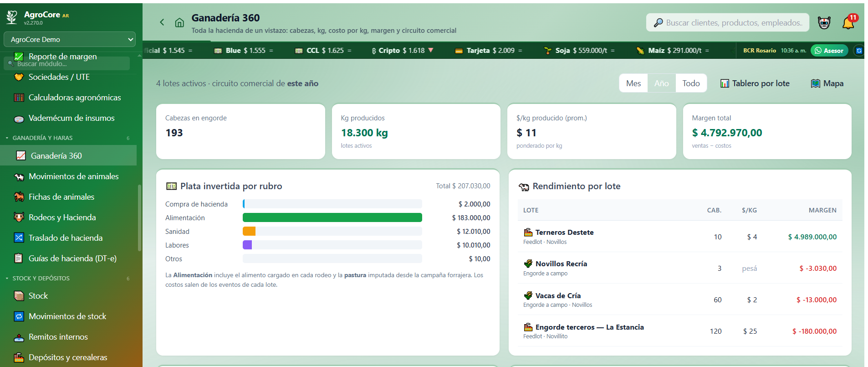Open Vademécum de insumos module
This screenshot has width=868, height=367.
(68, 118)
